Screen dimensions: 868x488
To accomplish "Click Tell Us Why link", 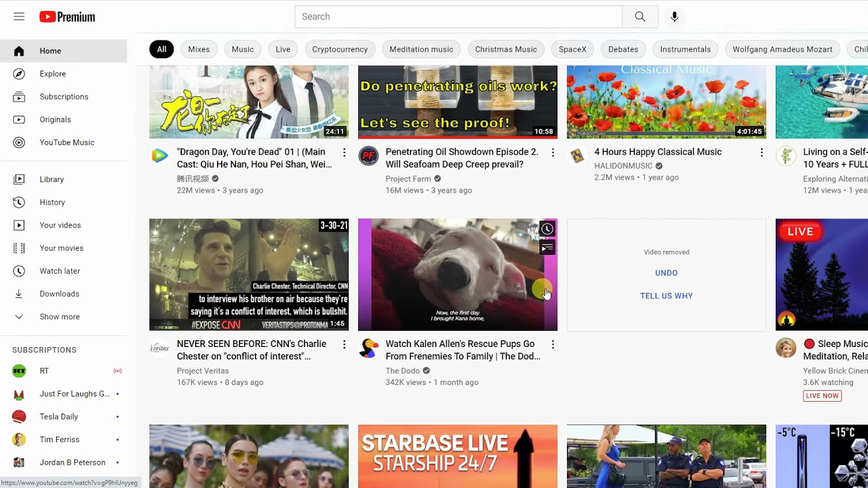I will click(x=666, y=296).
